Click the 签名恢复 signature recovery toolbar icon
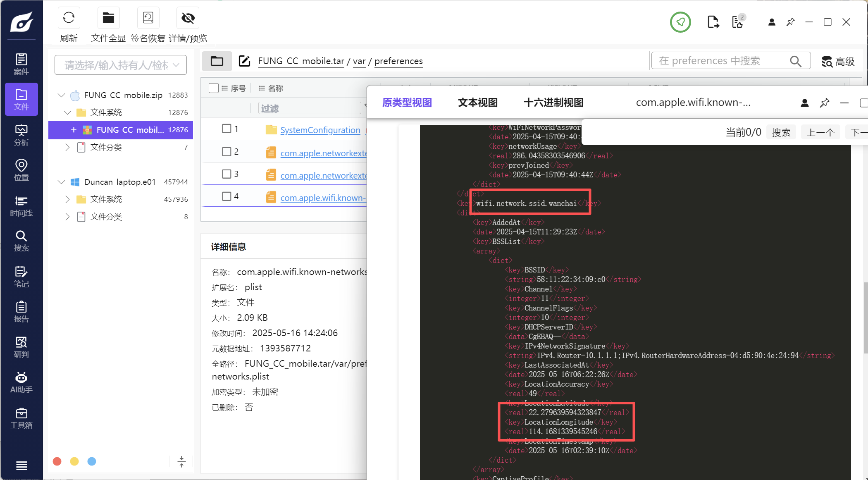868x480 pixels. pos(148,18)
